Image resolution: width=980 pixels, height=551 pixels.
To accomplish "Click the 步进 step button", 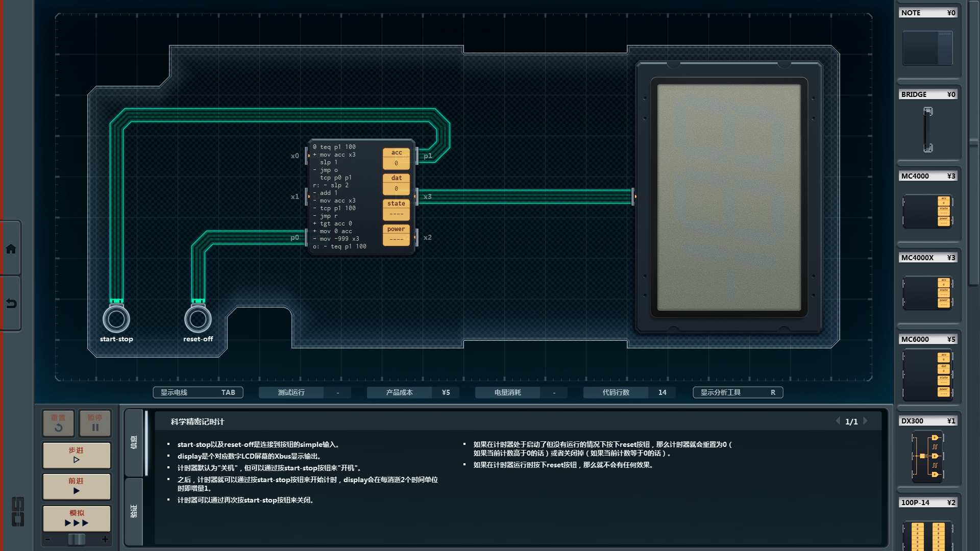I will 77,455.
